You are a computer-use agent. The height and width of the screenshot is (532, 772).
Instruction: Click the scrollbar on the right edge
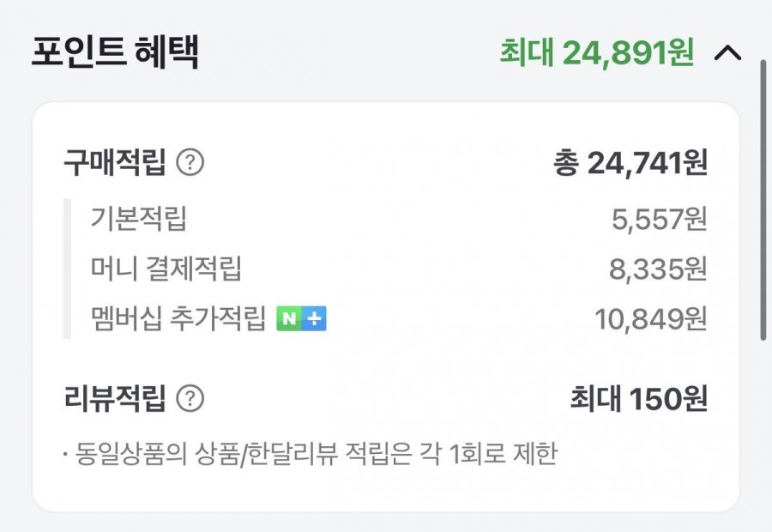pyautogui.click(x=763, y=197)
